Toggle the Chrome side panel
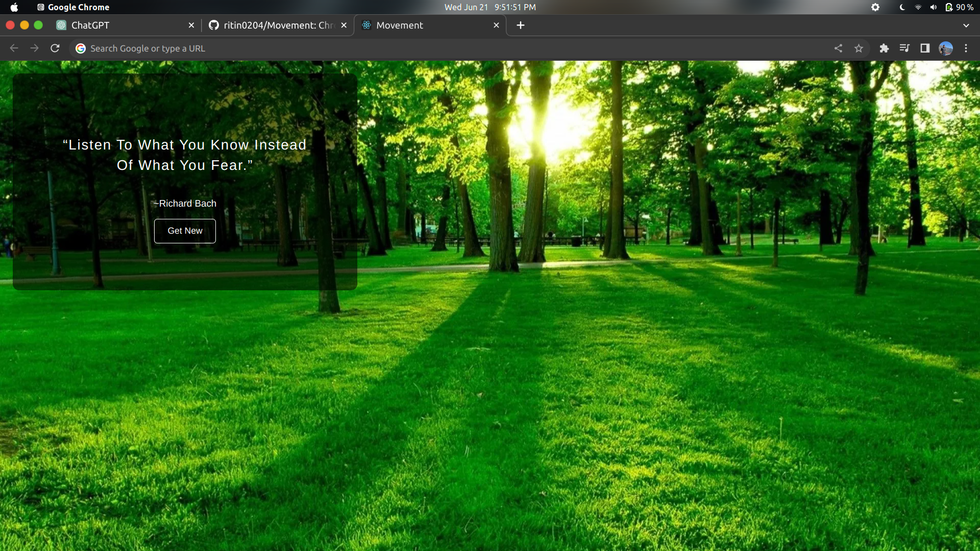This screenshot has height=551, width=980. point(925,48)
